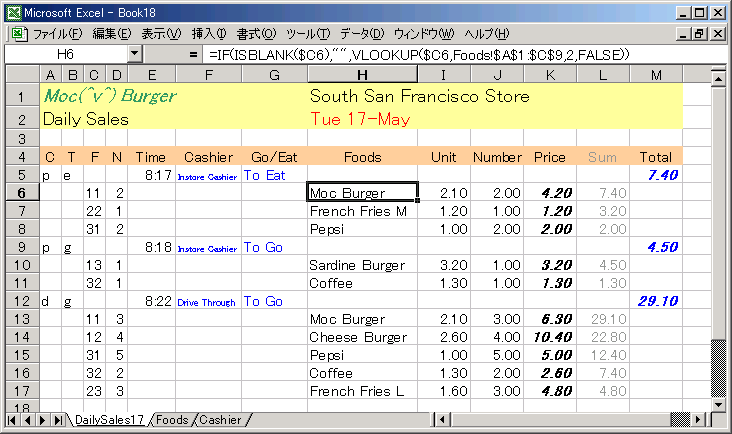The image size is (732, 434).
Task: Click vertical scrollbar up arrow
Action: (x=718, y=78)
